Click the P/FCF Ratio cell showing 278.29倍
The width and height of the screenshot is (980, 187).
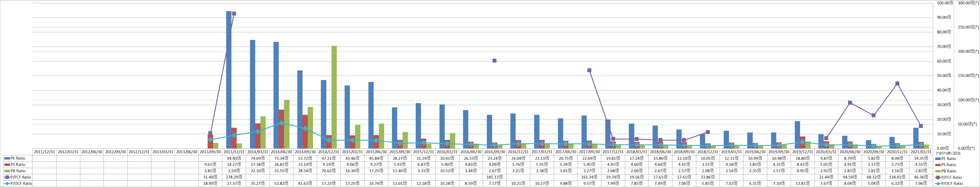pos(234,177)
